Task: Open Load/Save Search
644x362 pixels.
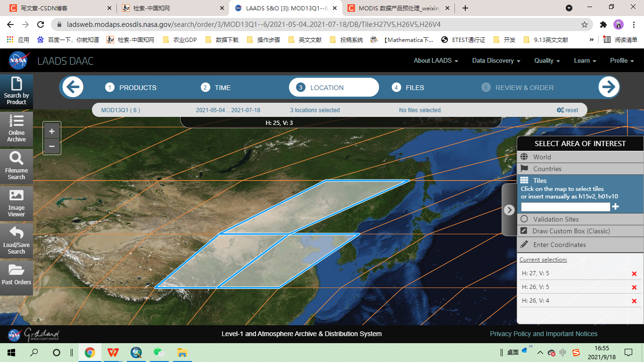Action: (x=17, y=240)
